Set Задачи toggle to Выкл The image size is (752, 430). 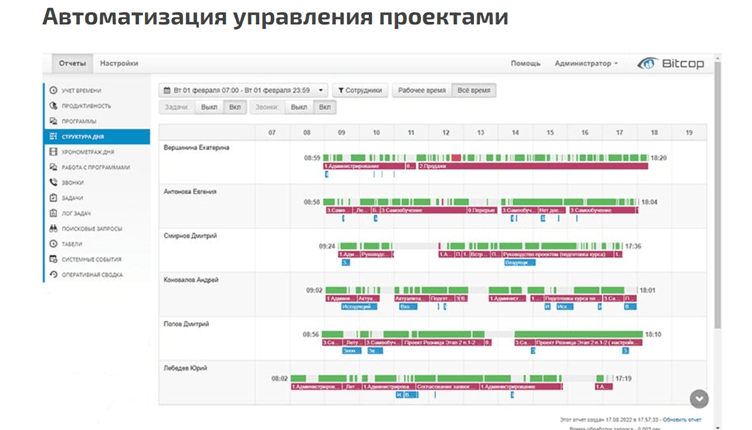click(208, 107)
